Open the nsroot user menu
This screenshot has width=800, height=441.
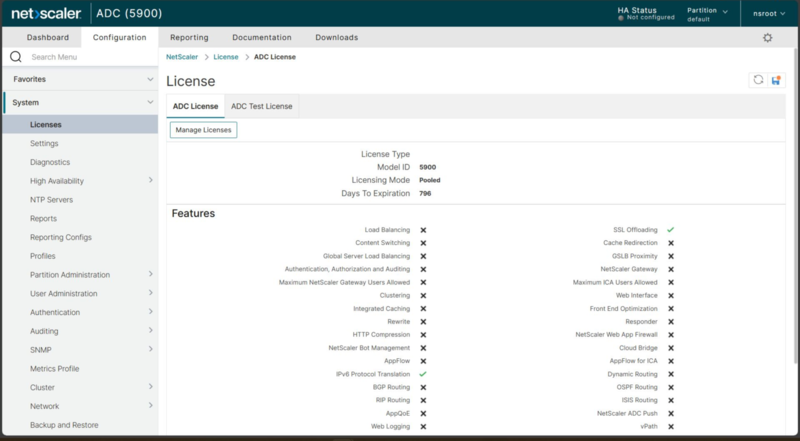(769, 14)
